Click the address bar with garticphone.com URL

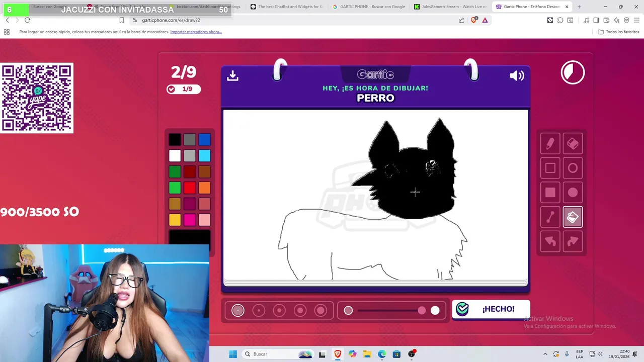click(x=292, y=20)
